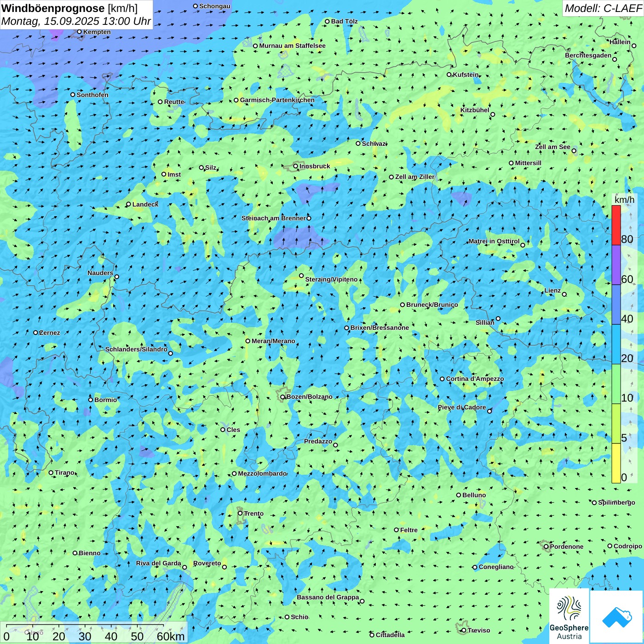
Task: Click the km/h legend heading
Action: point(624,200)
